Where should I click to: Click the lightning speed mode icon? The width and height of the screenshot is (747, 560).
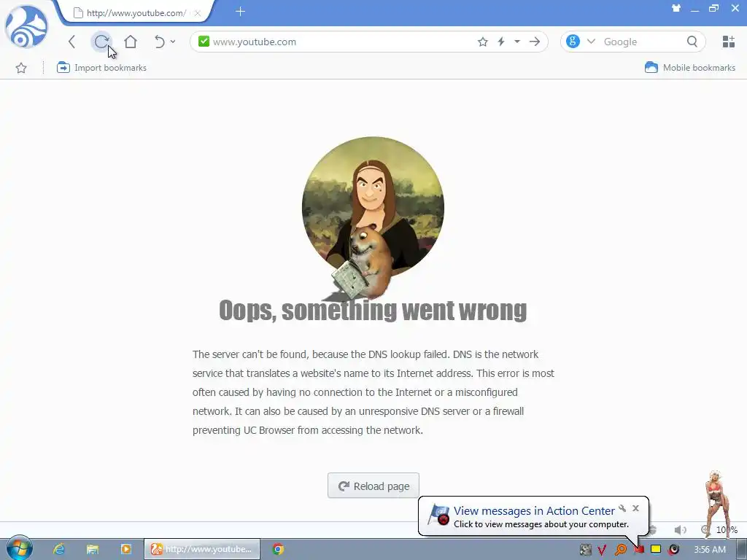(x=501, y=42)
